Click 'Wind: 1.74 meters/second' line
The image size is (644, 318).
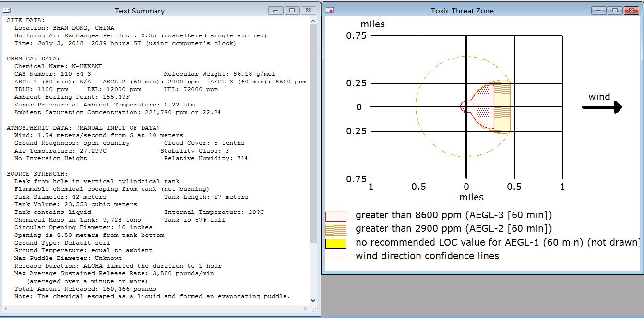(x=99, y=135)
